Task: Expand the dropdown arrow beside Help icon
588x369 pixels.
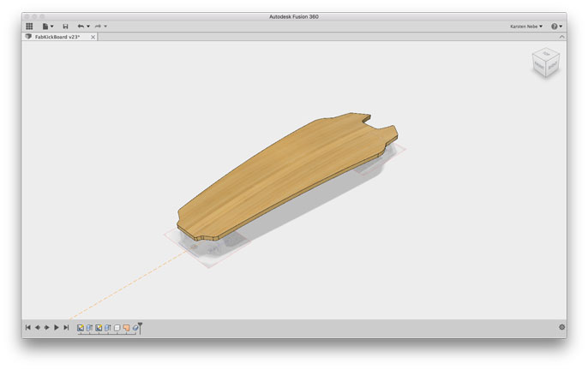Action: coord(561,27)
